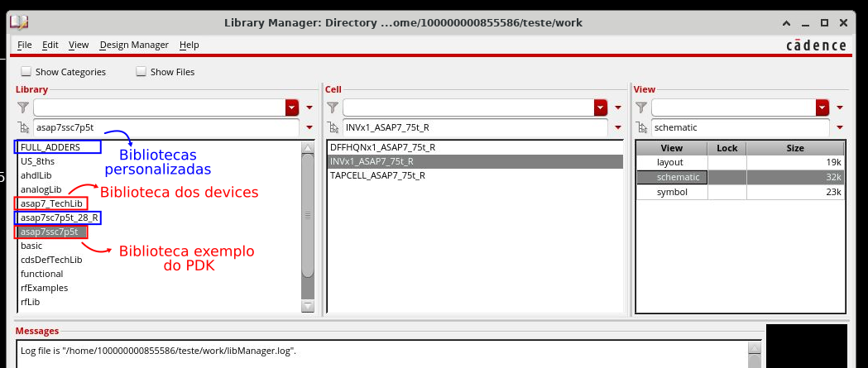Expand Cell filter options arrow
Image resolution: width=868 pixels, height=368 pixels.
(x=618, y=108)
